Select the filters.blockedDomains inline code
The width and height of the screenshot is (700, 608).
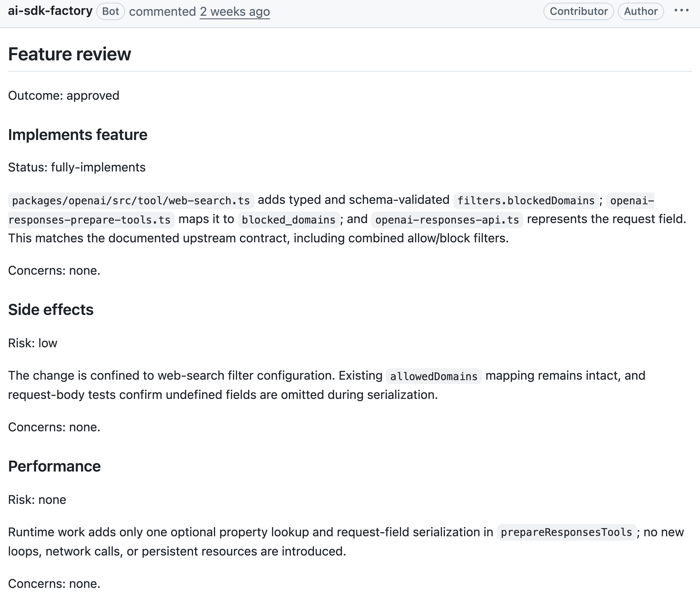click(526, 200)
